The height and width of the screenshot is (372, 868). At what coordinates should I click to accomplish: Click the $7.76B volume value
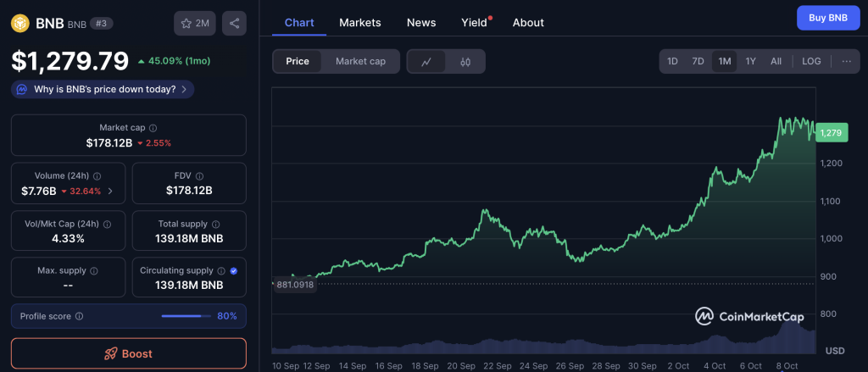click(x=39, y=191)
